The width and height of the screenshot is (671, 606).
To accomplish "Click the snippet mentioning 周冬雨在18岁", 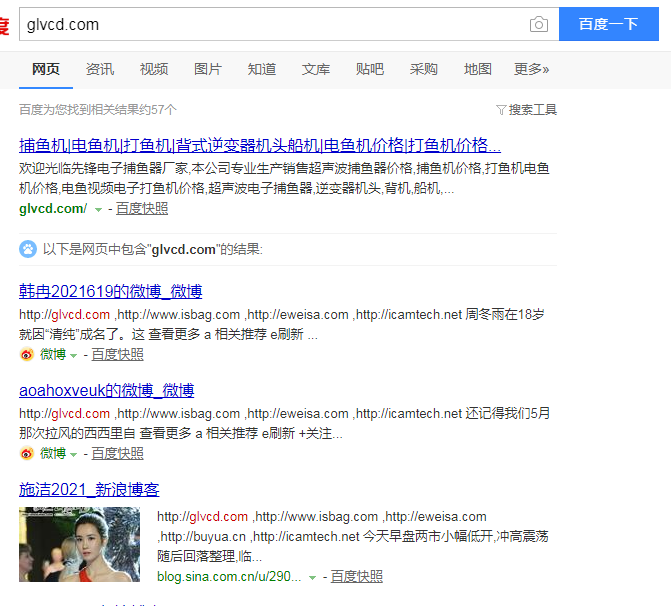I will [x=282, y=324].
